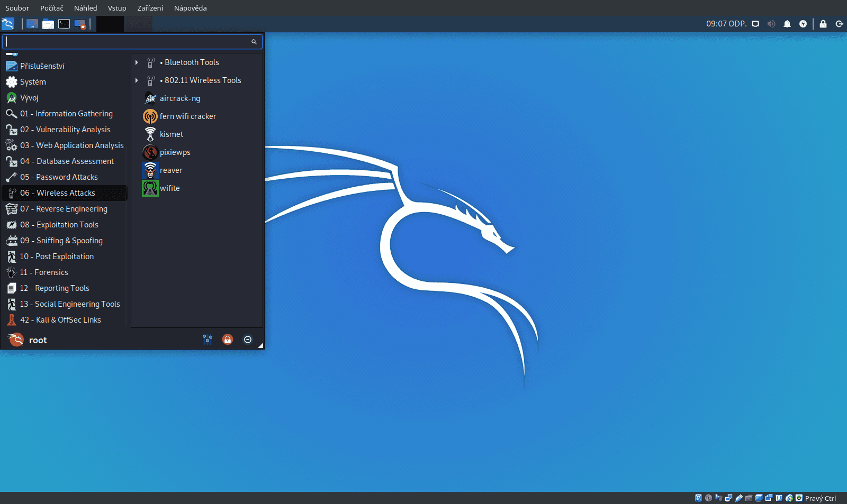Open the Kali whisker menu dragon icon
This screenshot has height=504, width=847.
[x=8, y=23]
